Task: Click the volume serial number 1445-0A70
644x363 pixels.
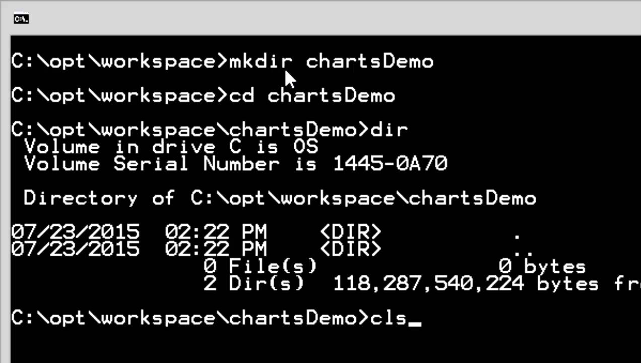Action: click(x=391, y=164)
